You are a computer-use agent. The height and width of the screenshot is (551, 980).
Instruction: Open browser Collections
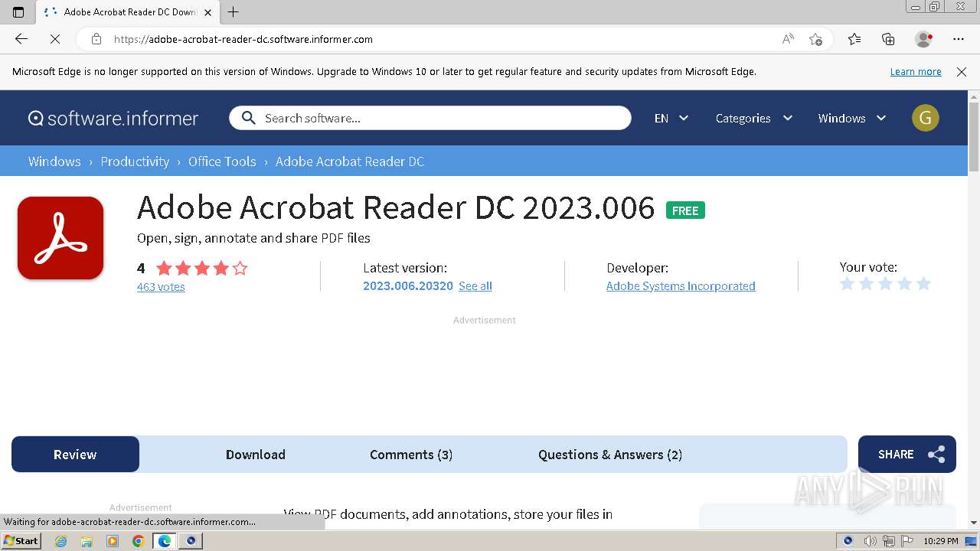[888, 39]
